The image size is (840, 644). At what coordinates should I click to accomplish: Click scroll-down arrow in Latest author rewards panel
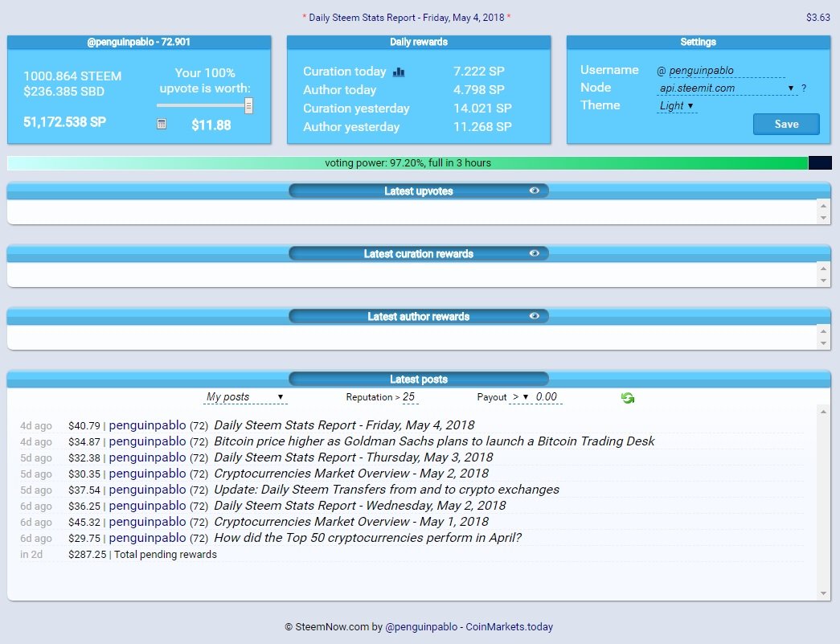(x=823, y=343)
